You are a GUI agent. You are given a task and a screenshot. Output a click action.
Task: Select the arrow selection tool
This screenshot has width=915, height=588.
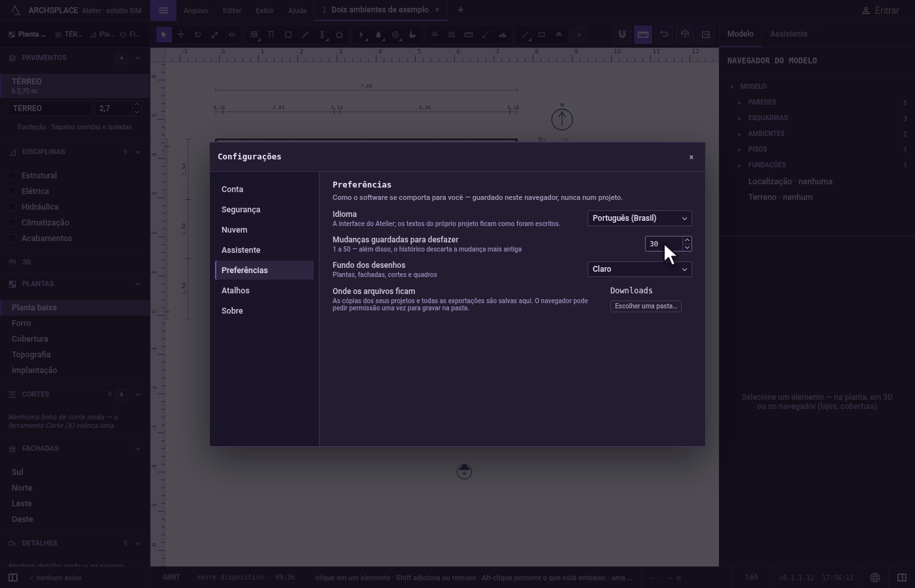tap(164, 35)
